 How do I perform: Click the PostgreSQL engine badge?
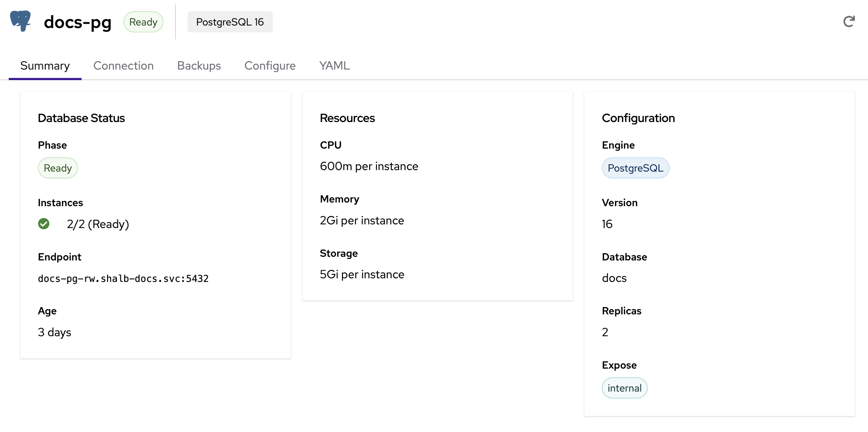click(635, 168)
